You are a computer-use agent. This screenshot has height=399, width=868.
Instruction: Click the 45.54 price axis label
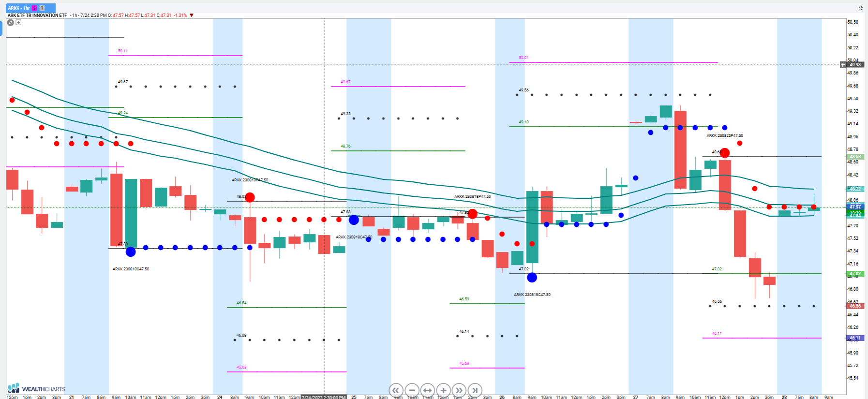click(x=853, y=378)
